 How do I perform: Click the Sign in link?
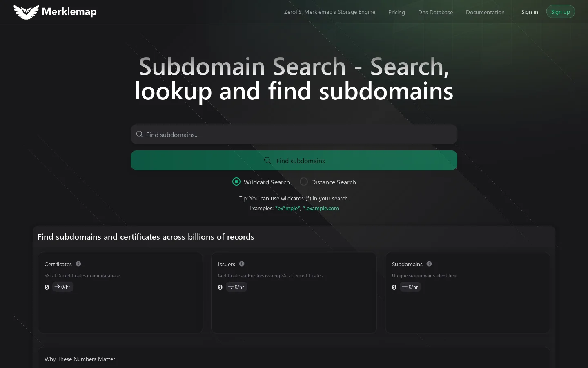click(x=530, y=12)
